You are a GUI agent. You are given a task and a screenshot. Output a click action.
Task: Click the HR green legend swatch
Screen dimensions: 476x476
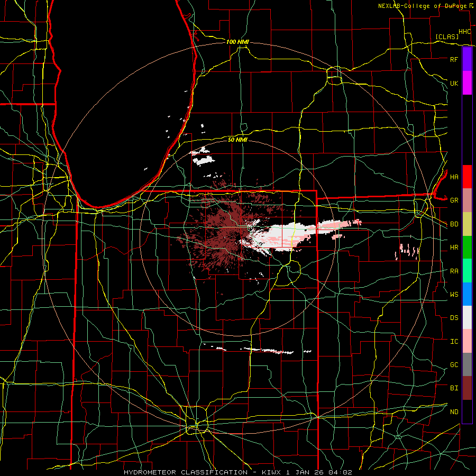467,248
